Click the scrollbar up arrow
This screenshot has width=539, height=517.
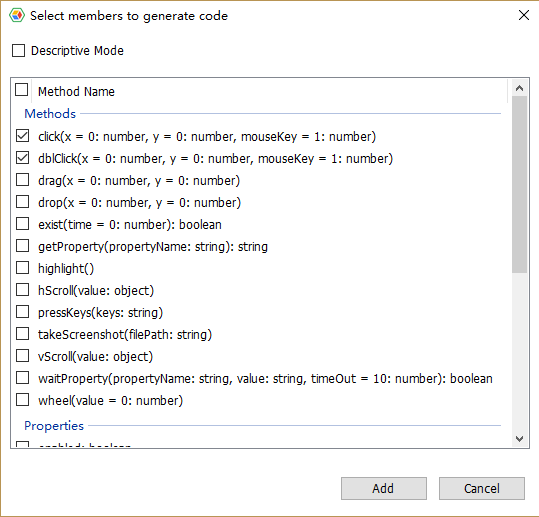coord(519,88)
